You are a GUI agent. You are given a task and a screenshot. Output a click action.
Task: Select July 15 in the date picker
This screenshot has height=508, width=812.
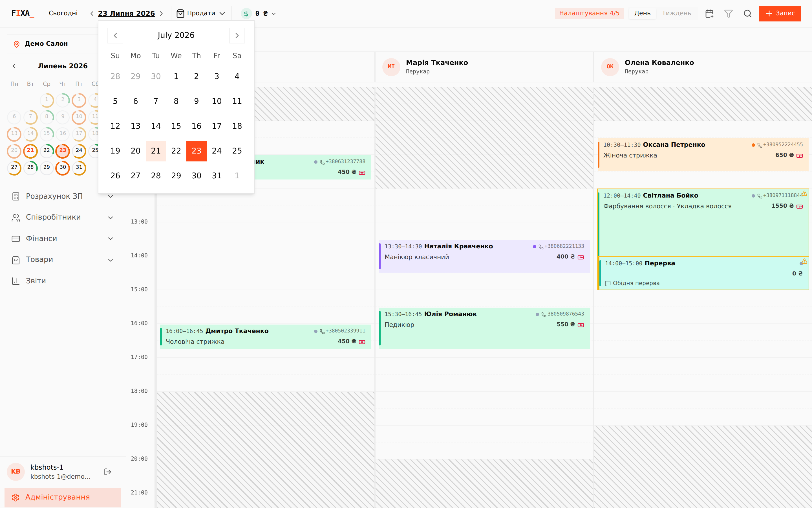pyautogui.click(x=176, y=126)
